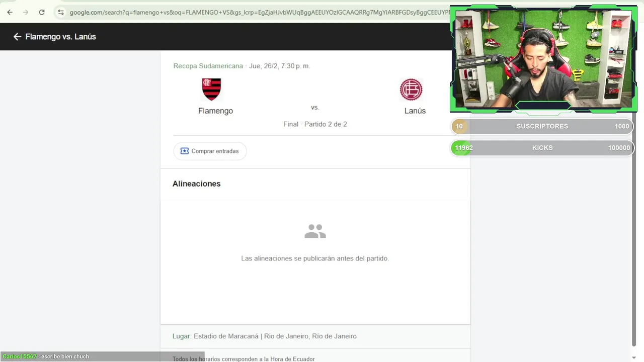The height and width of the screenshot is (362, 644).
Task: Open the Recopa Sudamericana link
Action: click(x=208, y=66)
